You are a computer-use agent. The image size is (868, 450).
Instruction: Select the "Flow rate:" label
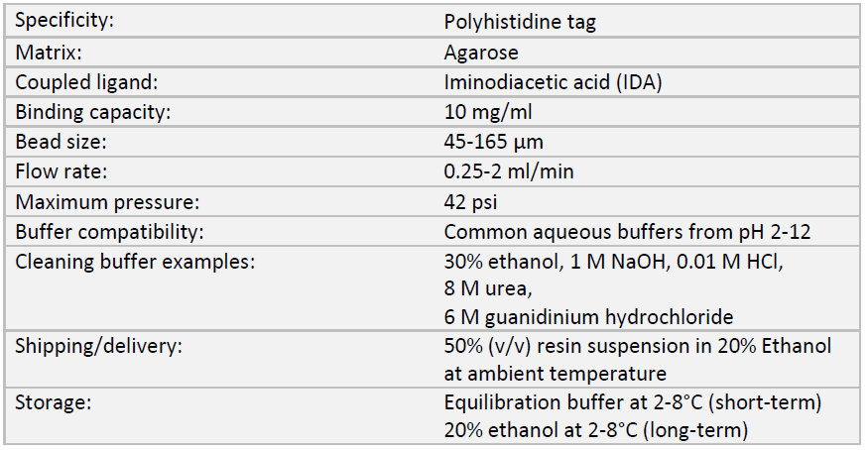click(59, 171)
